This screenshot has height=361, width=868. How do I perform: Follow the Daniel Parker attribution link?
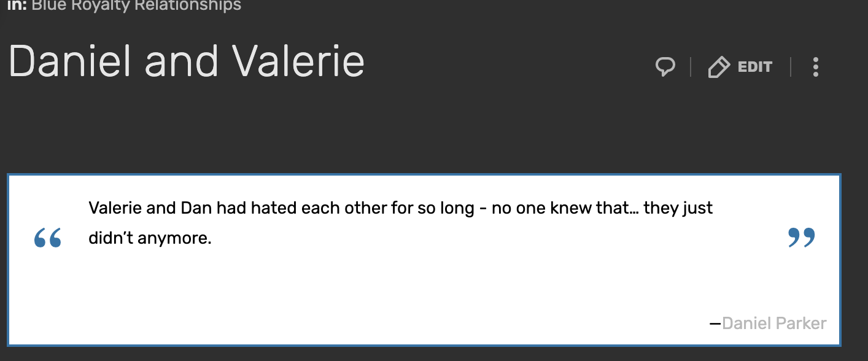click(x=774, y=323)
